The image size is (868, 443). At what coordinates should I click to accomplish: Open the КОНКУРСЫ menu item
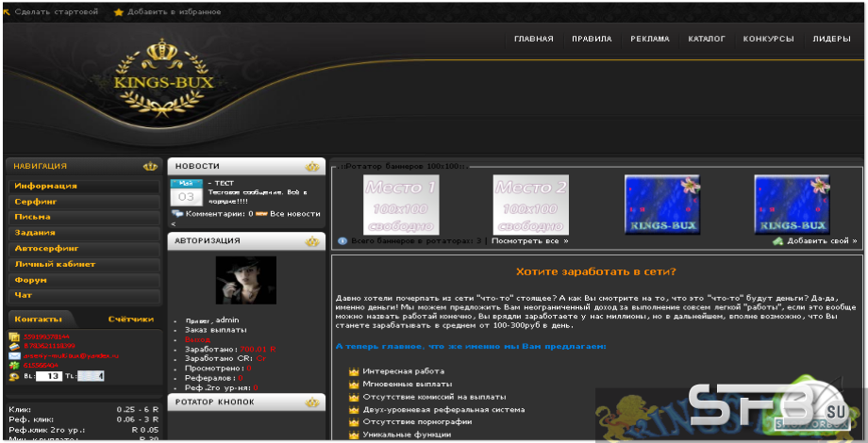[x=768, y=40]
